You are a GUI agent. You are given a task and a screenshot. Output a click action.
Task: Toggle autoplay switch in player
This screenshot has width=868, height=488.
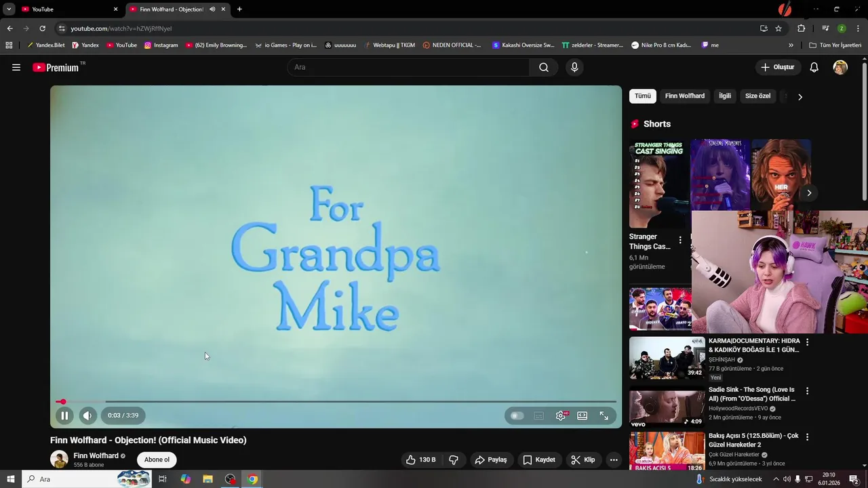pos(517,415)
